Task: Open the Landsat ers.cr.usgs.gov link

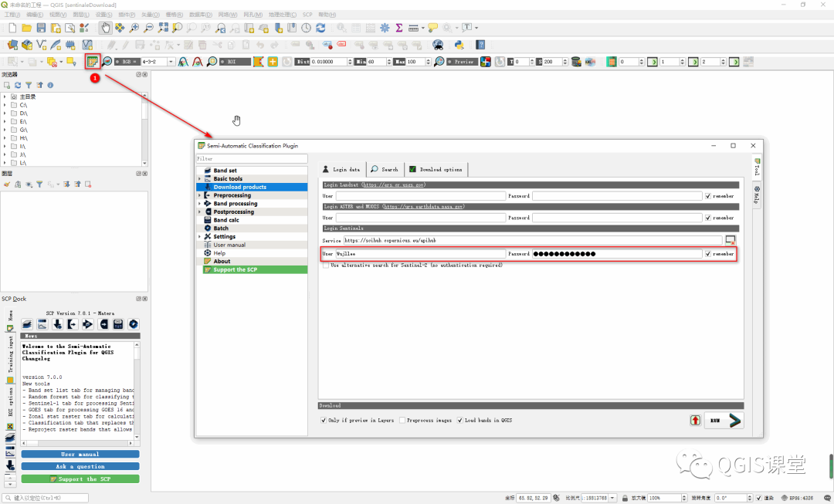Action: 393,185
